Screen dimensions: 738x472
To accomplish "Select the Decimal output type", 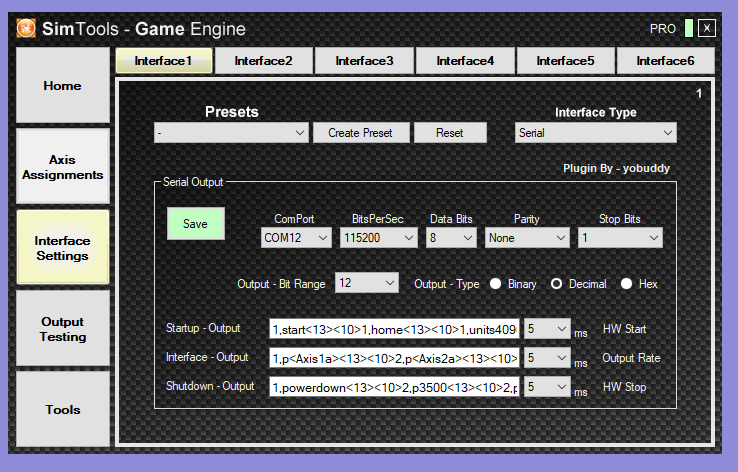I will [x=556, y=284].
